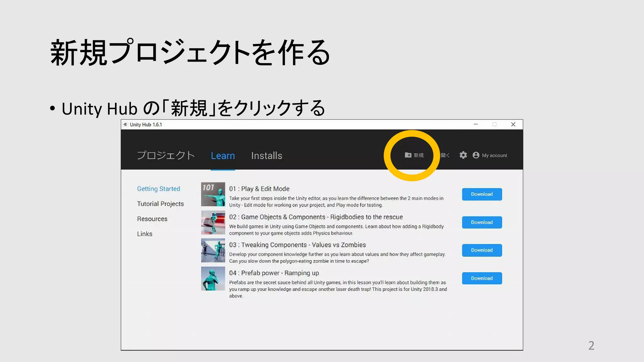Close the Unity Hub window
Screen dimensions: 644x362
tap(513, 124)
